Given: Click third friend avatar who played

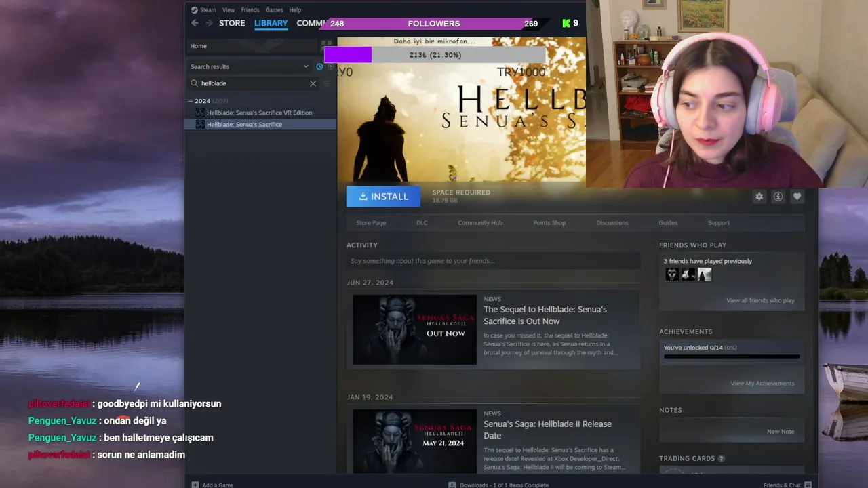Looking at the screenshot, I should (x=705, y=274).
